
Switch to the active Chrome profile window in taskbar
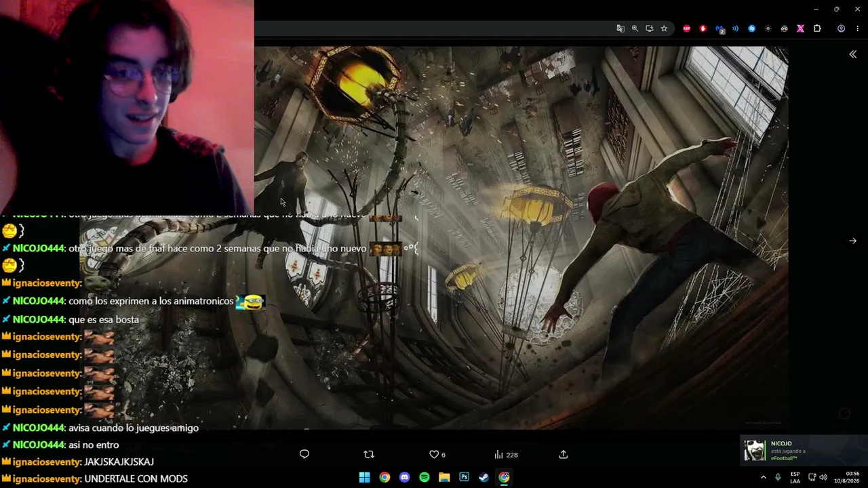click(x=504, y=477)
